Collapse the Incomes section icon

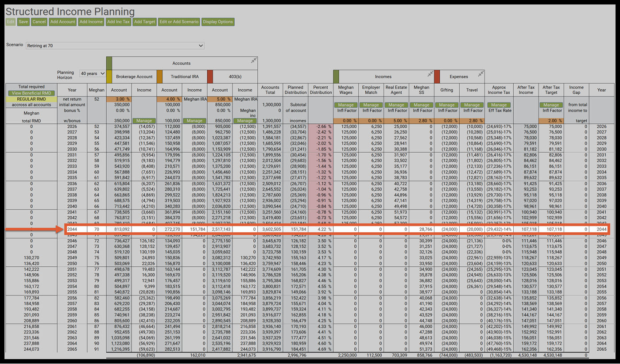(x=430, y=73)
